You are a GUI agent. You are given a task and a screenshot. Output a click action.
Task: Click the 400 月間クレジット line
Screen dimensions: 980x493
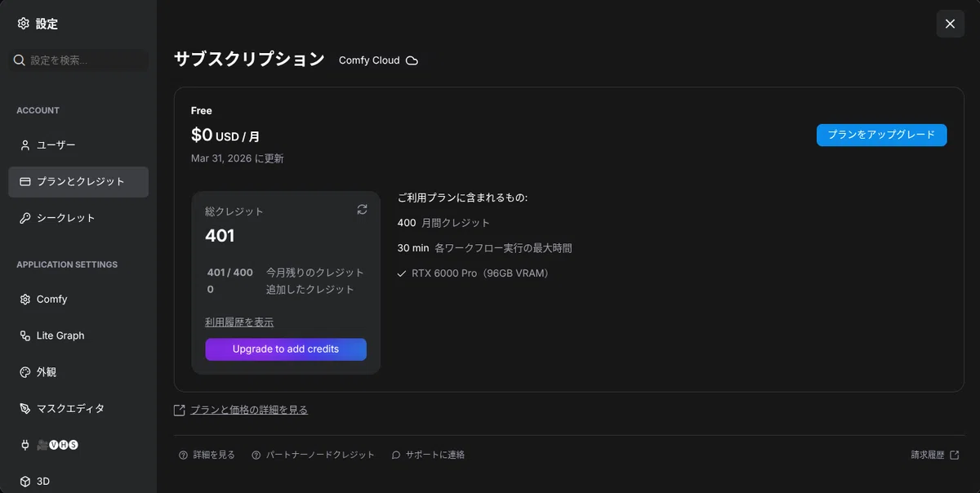(x=443, y=223)
